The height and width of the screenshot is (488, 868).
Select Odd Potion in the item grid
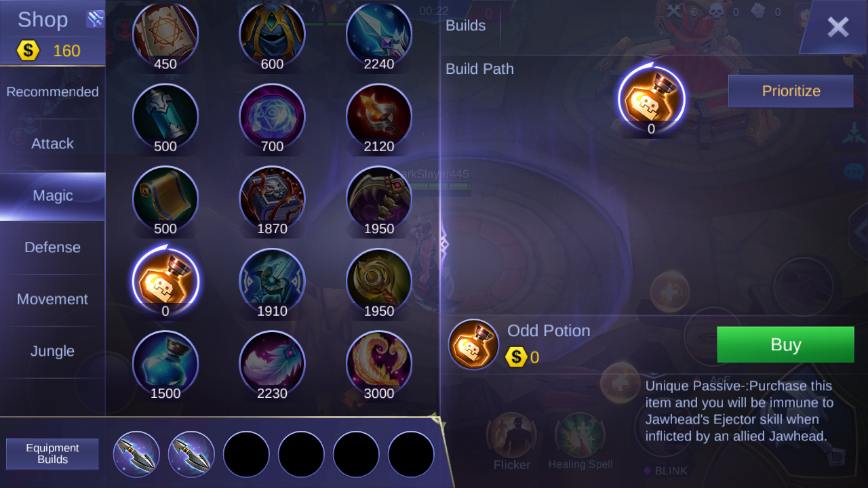pyautogui.click(x=165, y=281)
